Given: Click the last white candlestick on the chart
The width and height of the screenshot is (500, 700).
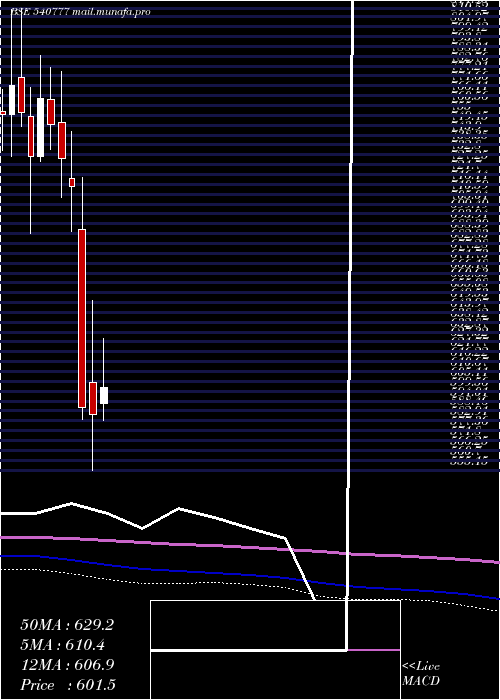Looking at the screenshot, I should tap(104, 395).
